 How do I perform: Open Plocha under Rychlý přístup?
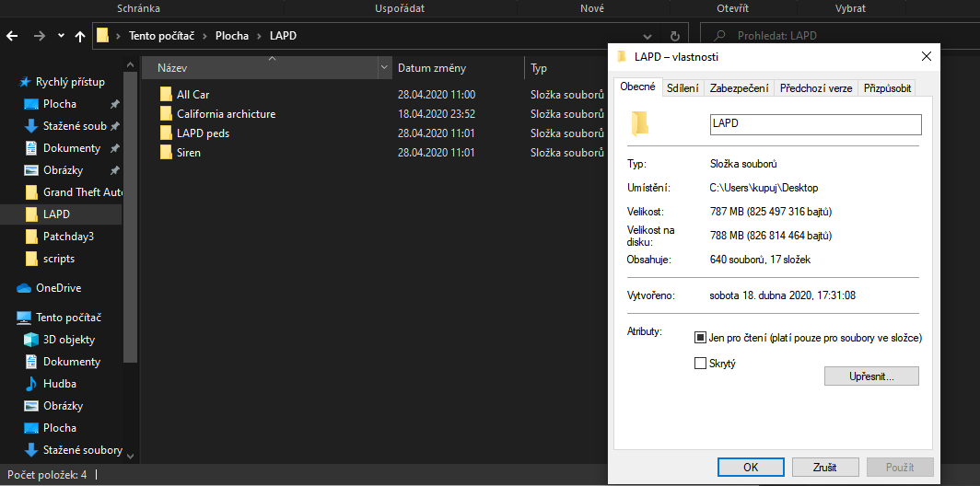click(x=59, y=104)
